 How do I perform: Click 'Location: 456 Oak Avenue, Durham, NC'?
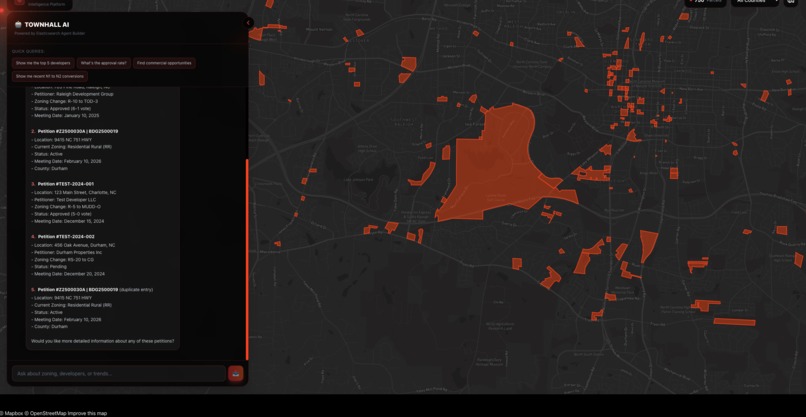tap(73, 245)
